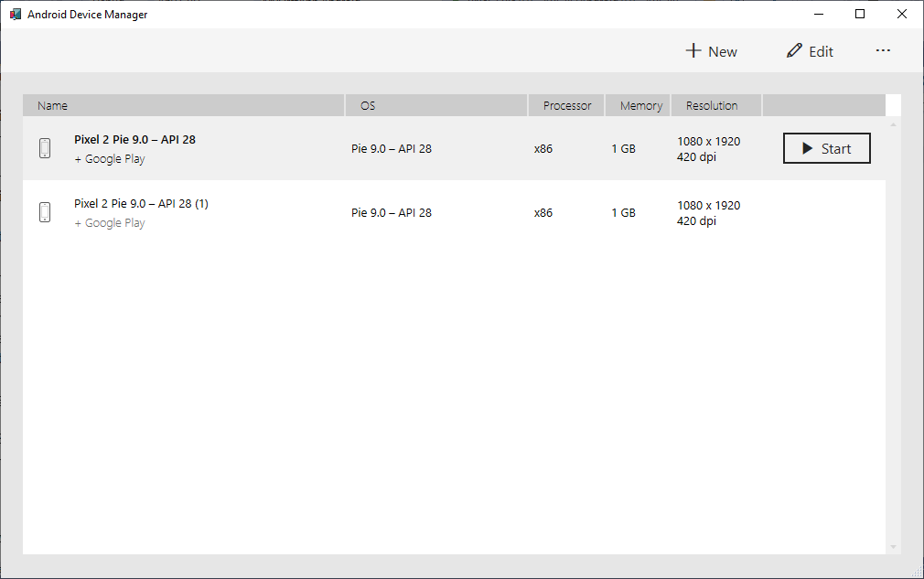The height and width of the screenshot is (579, 924).
Task: Click + Google Play label under first device
Action: [110, 159]
